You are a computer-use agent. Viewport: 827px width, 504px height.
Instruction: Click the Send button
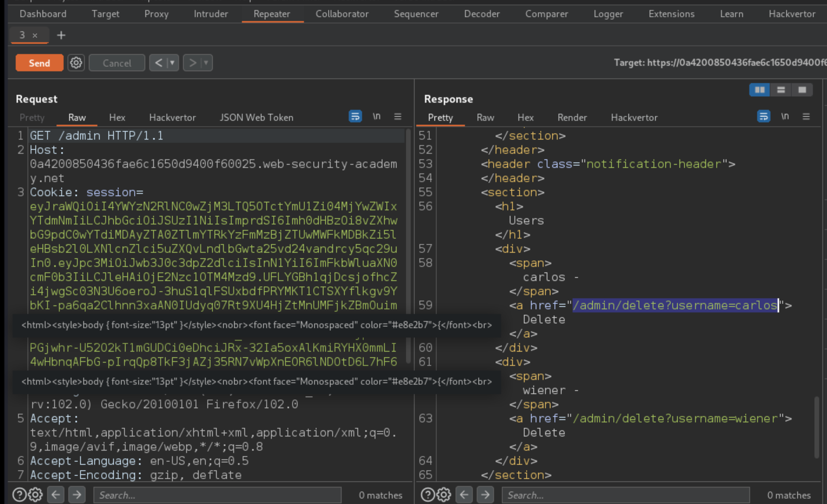[39, 63]
